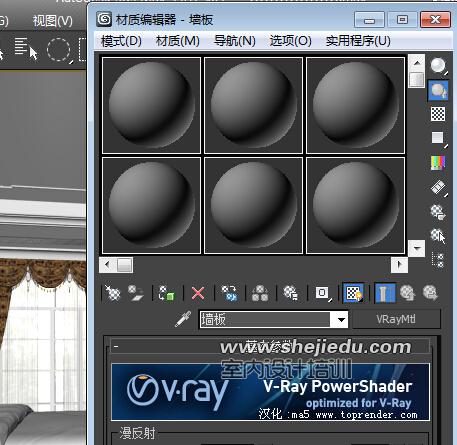Click the Sample Type sphere icon
Image resolution: width=457 pixels, height=445 pixels.
pyautogui.click(x=438, y=65)
